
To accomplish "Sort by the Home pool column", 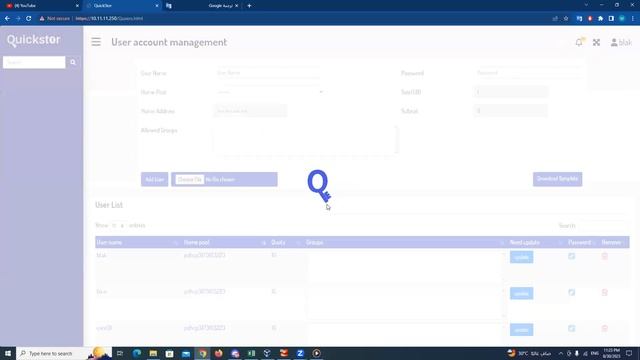I will (x=225, y=242).
